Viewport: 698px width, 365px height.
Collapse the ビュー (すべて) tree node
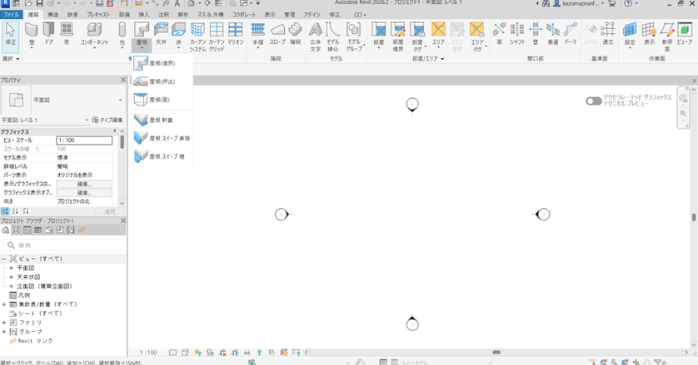coord(4,259)
